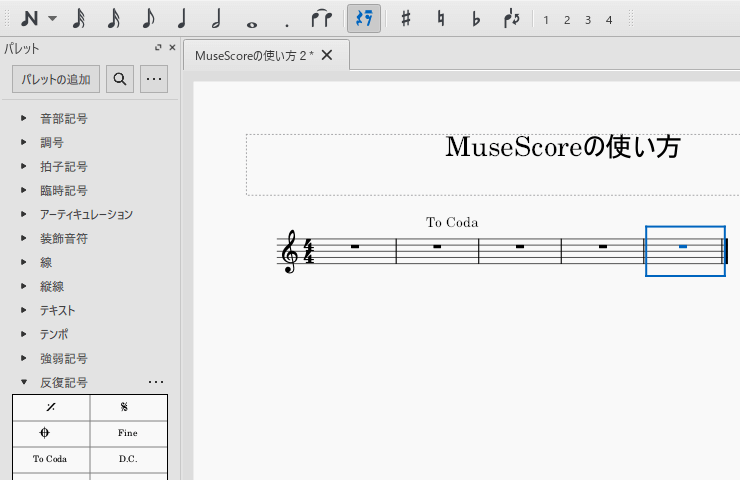Switch to voice 2
Image resolution: width=740 pixels, height=480 pixels.
pyautogui.click(x=567, y=20)
